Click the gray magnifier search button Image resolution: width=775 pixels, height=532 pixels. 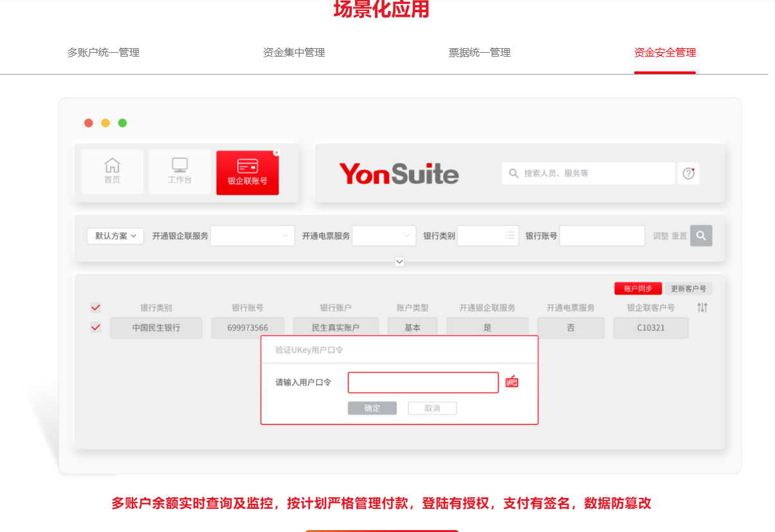[701, 235]
